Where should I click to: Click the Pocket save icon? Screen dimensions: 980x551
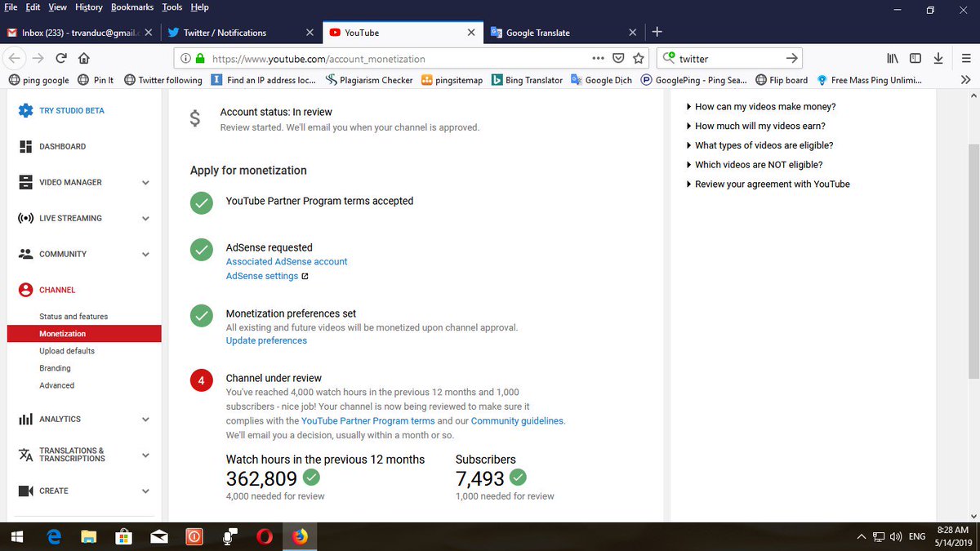click(619, 58)
